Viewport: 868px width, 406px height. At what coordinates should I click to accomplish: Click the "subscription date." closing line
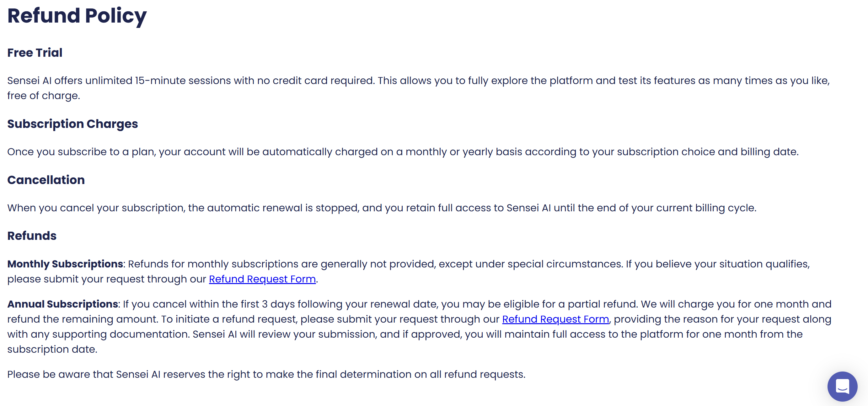click(x=52, y=350)
